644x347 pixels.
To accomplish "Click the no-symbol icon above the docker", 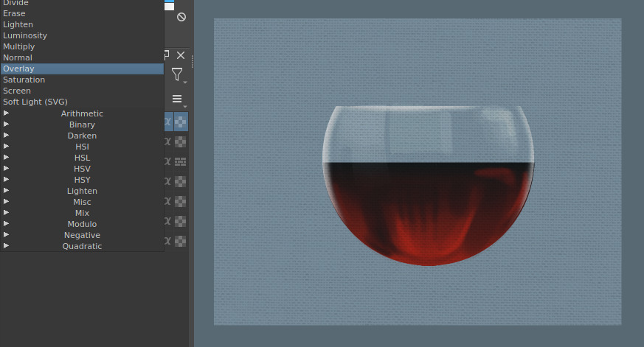I will 181,16.
